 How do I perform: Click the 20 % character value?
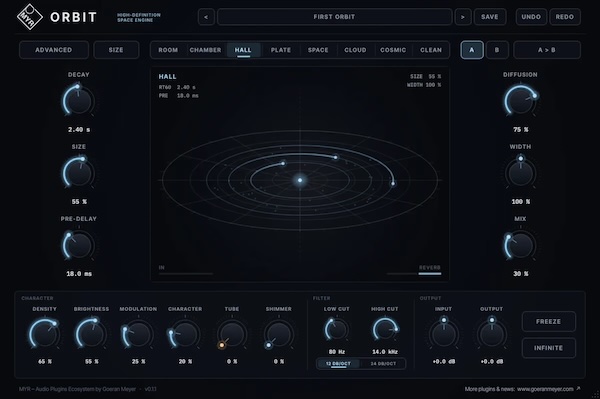[x=185, y=362]
